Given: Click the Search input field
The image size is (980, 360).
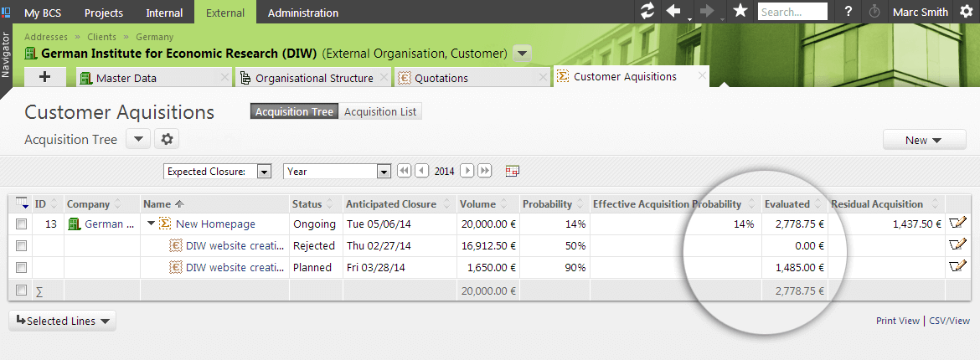Looking at the screenshot, I should [792, 12].
